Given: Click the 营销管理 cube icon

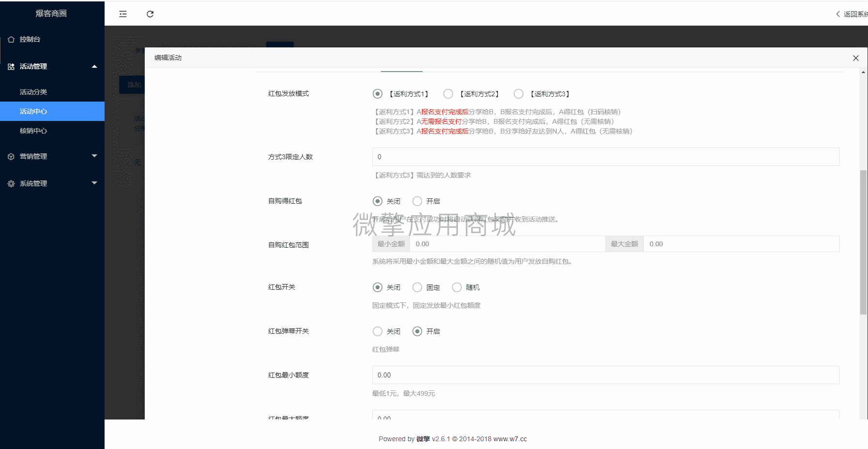Looking at the screenshot, I should point(11,157).
